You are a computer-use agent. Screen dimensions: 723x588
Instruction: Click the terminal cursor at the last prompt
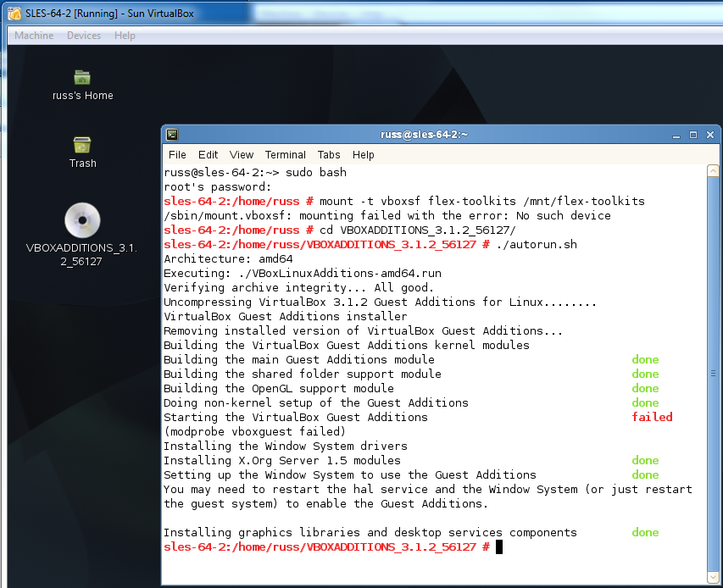(499, 547)
